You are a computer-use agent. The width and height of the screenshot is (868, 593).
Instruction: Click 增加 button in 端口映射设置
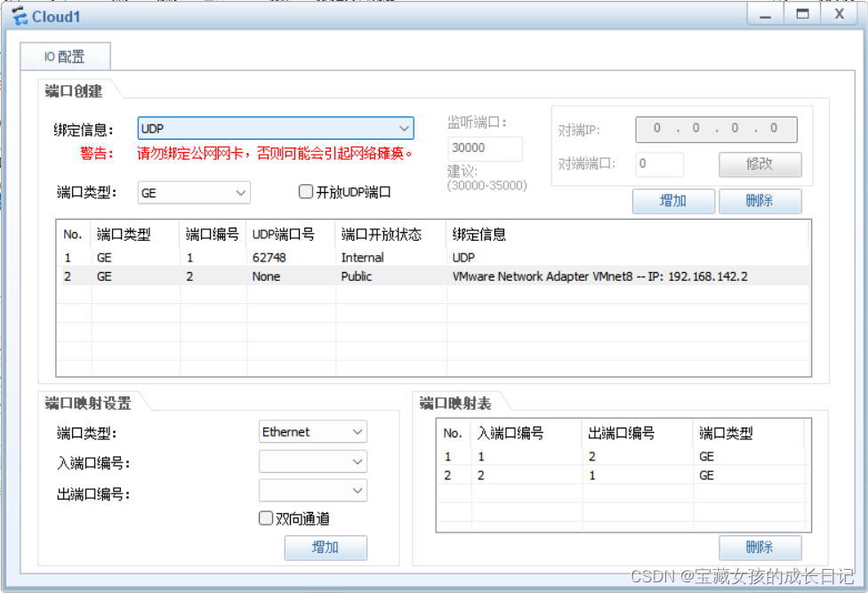pos(325,548)
